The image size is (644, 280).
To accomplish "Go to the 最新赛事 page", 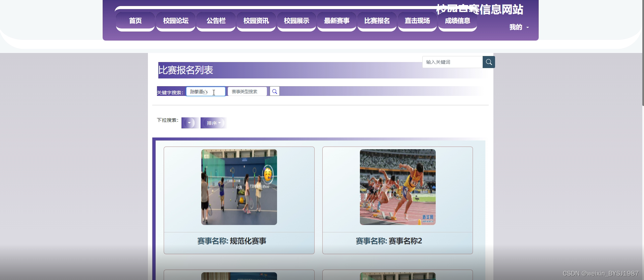I will tap(337, 21).
